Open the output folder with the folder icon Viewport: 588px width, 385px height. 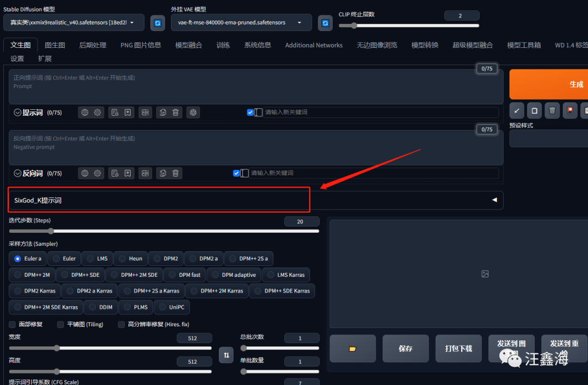pos(352,349)
